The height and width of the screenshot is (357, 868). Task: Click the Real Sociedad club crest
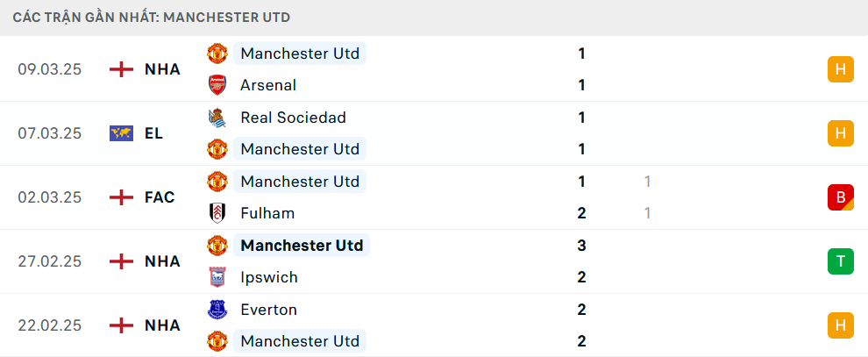point(217,118)
